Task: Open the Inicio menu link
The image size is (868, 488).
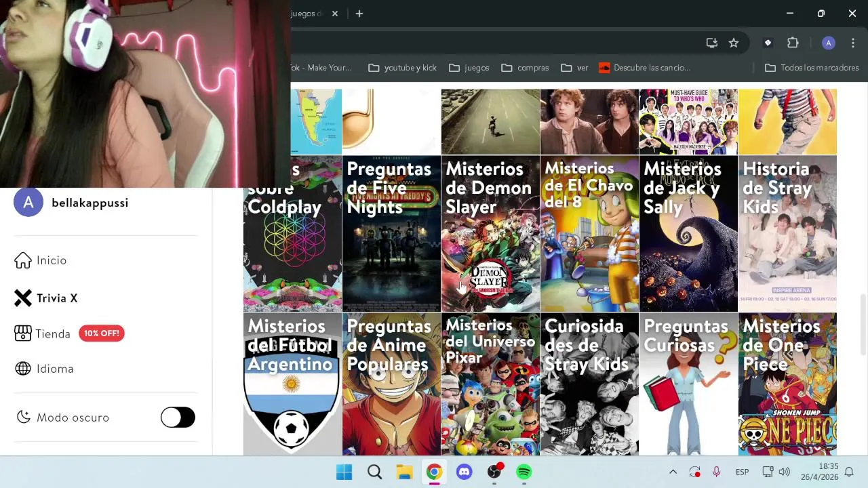Action: pyautogui.click(x=52, y=260)
